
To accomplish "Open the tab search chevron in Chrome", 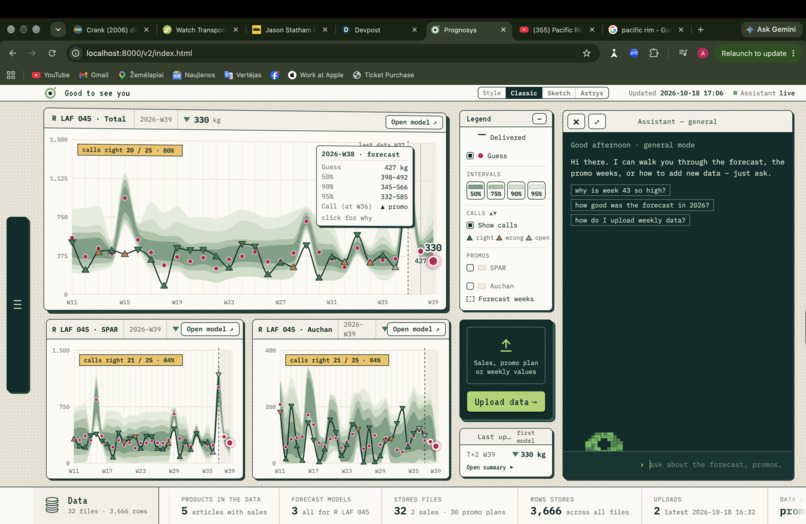I will click(58, 30).
